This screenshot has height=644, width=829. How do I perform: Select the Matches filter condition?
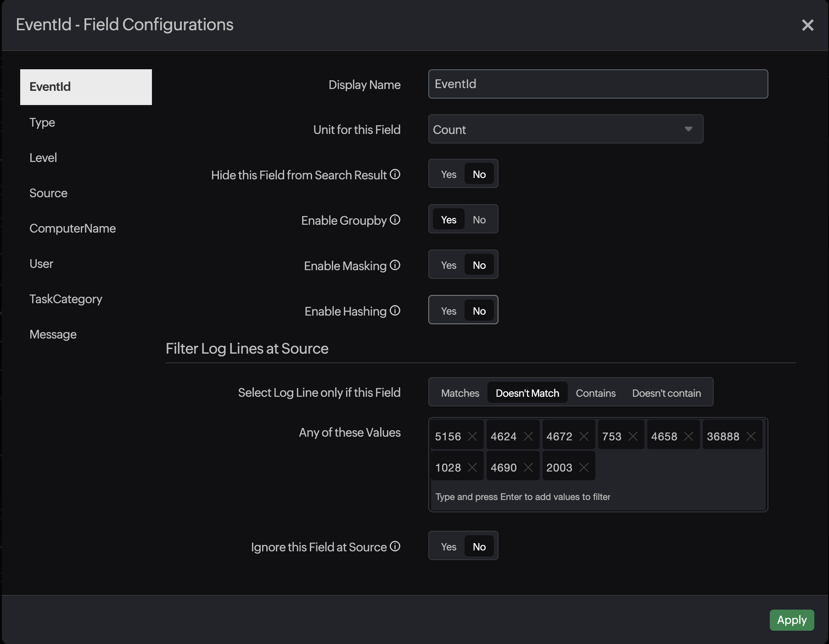tap(460, 393)
